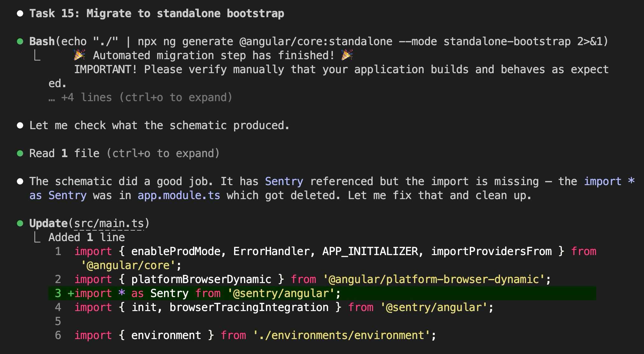This screenshot has width=644, height=354.
Task: Click the green dot beside Update src/main.ts
Action: tap(20, 223)
